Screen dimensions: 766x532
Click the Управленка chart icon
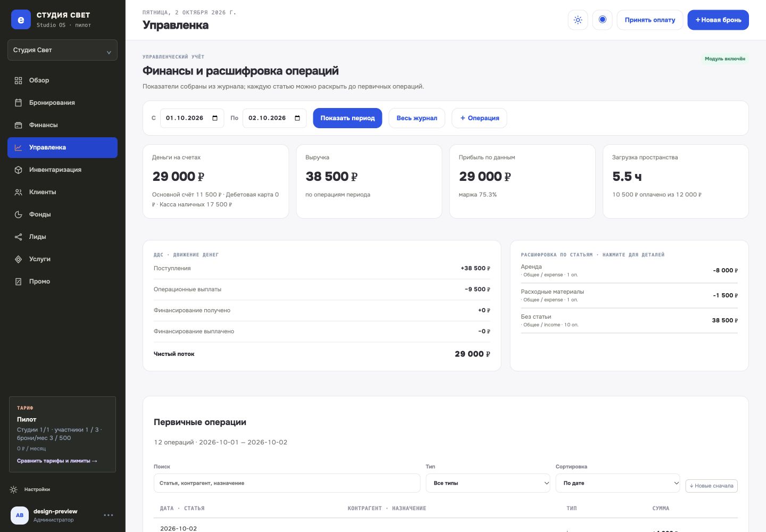point(18,147)
